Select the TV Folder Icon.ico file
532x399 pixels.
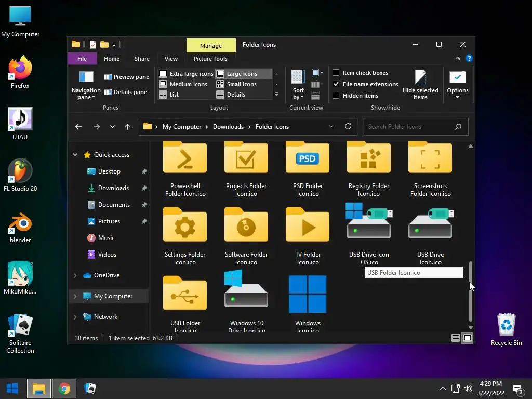click(308, 236)
